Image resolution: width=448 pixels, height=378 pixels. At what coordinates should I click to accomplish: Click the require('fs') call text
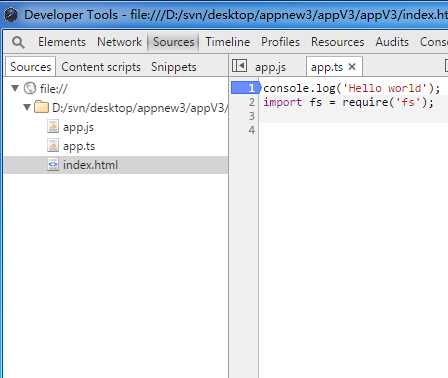pyautogui.click(x=385, y=102)
